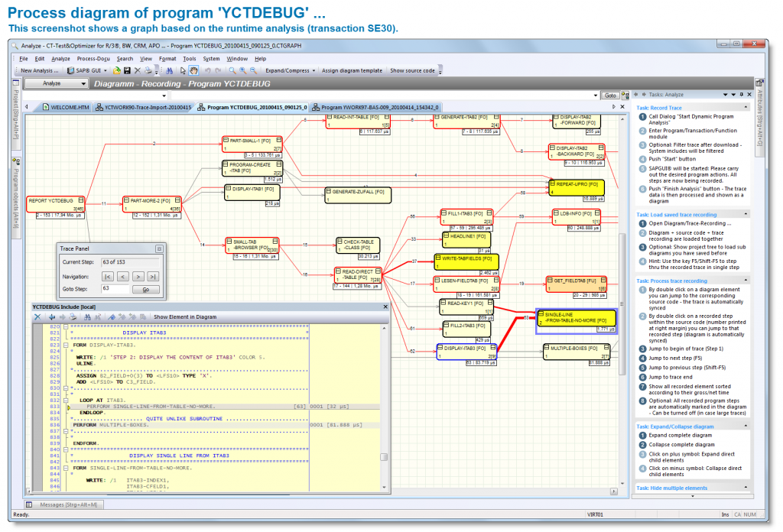Collapse the 'Task: Record Trace' section
The image size is (783, 532).
[x=746, y=107]
